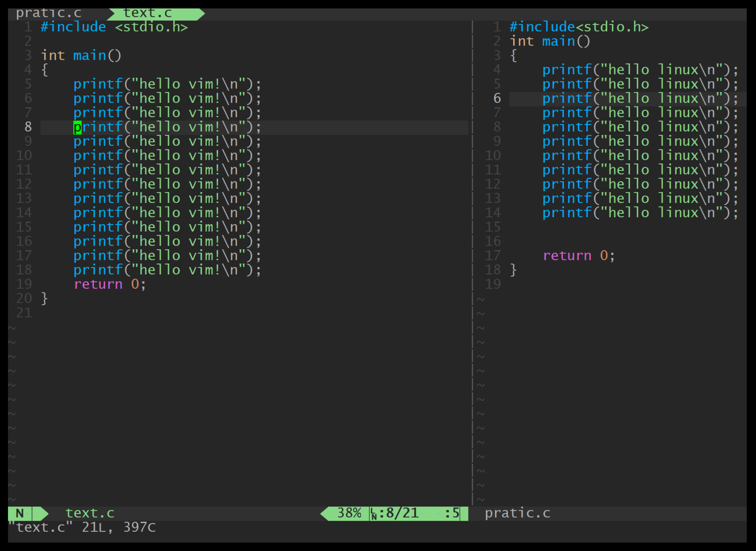Click line number 21 in text.c gutter
The height and width of the screenshot is (551, 756).
pos(24,313)
